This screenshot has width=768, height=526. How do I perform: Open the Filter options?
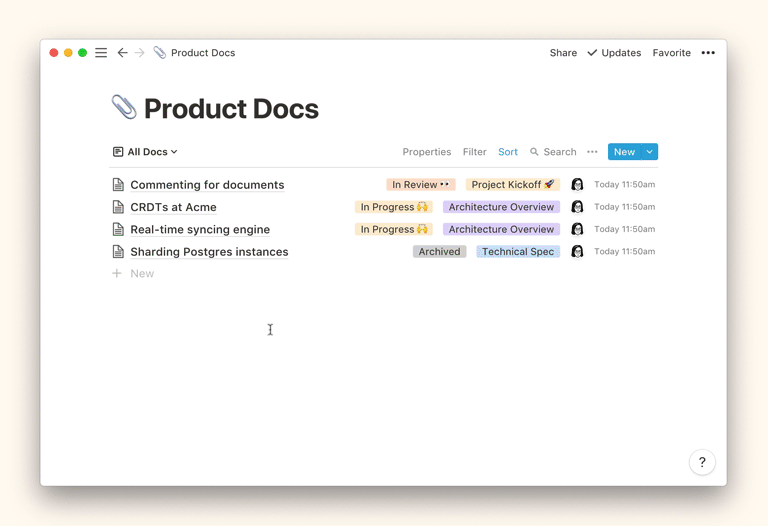(474, 152)
